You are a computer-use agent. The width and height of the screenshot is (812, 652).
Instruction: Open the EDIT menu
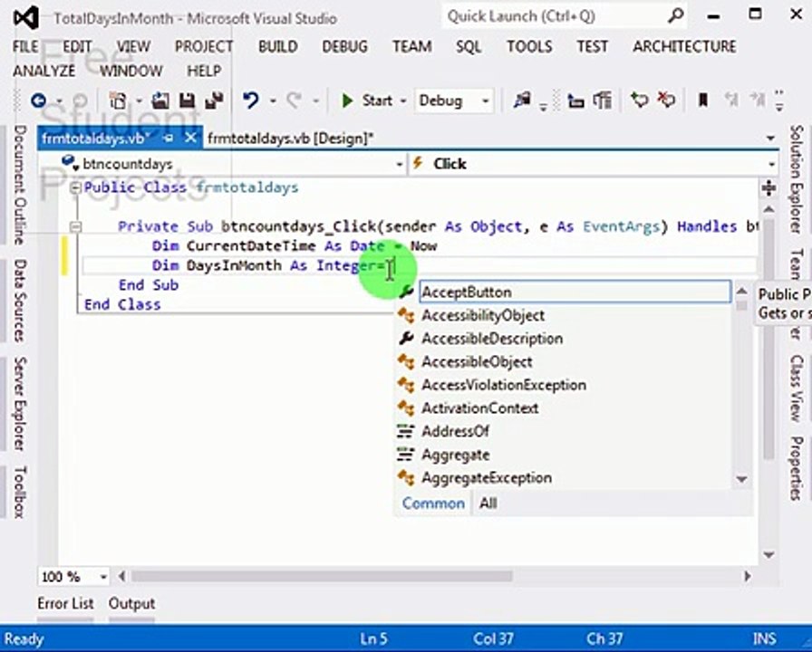[77, 46]
